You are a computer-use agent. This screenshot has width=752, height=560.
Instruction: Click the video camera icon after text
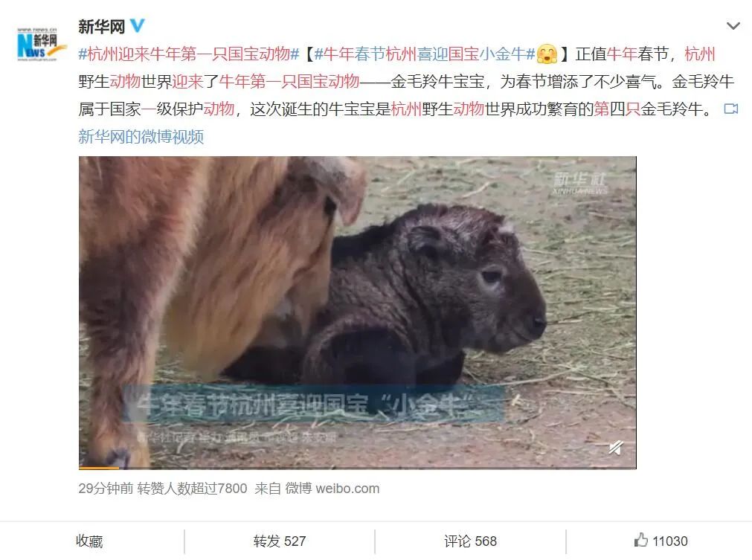pos(731,109)
